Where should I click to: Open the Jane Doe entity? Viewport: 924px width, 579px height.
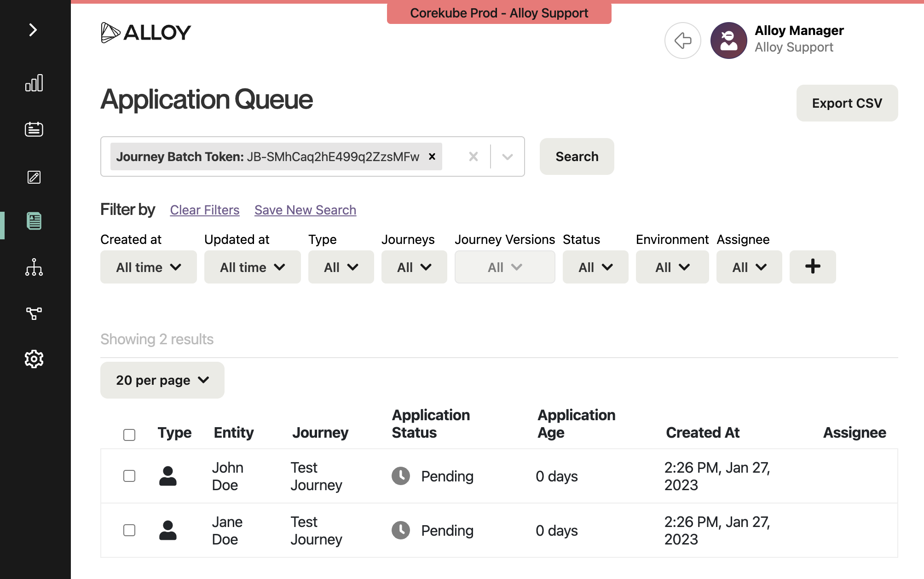[227, 531]
